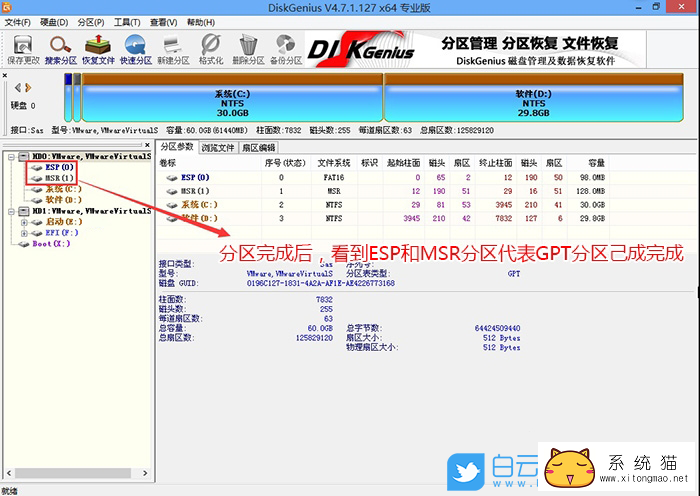This screenshot has width=700, height=496.
Task: Click the 序号(状态) column header
Action: [285, 163]
